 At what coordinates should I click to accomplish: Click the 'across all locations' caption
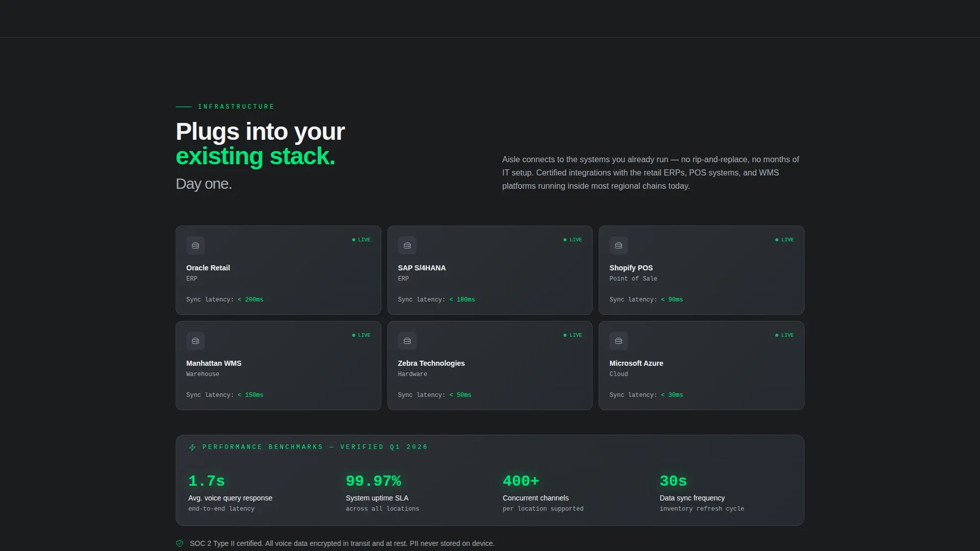(382, 509)
